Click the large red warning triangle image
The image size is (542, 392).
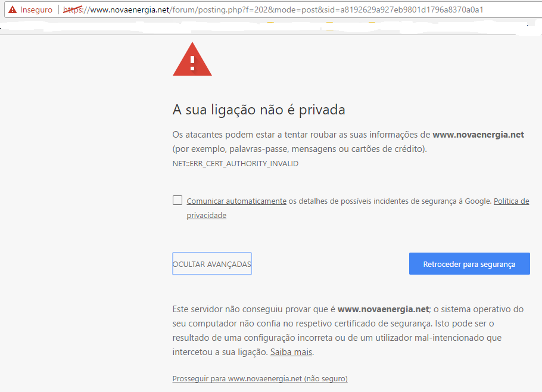click(x=192, y=59)
